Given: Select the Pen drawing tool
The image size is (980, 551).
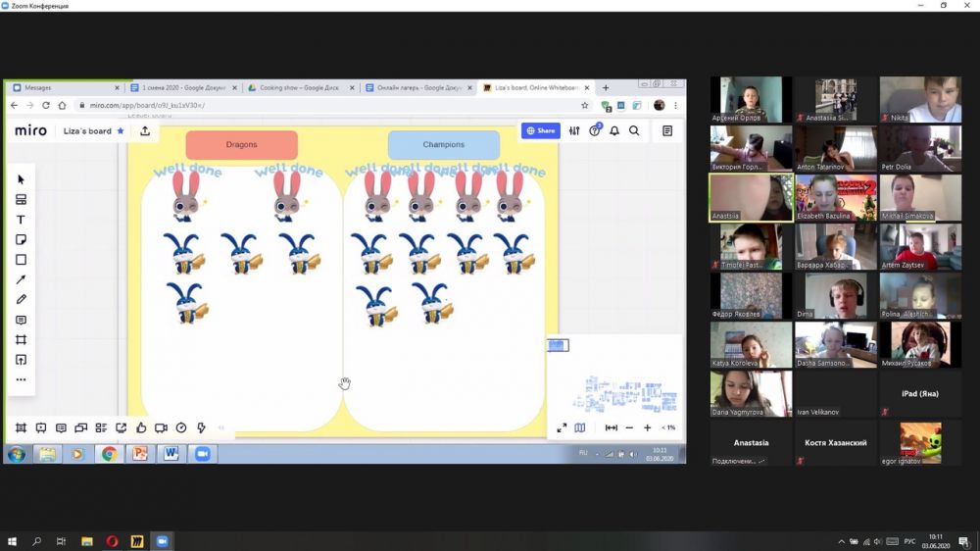Looking at the screenshot, I should (x=21, y=300).
